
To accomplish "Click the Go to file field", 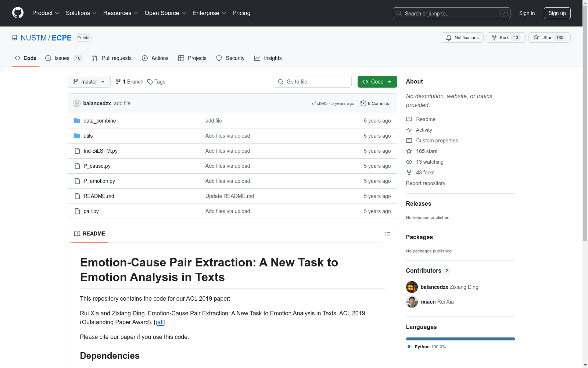I will pos(312,82).
